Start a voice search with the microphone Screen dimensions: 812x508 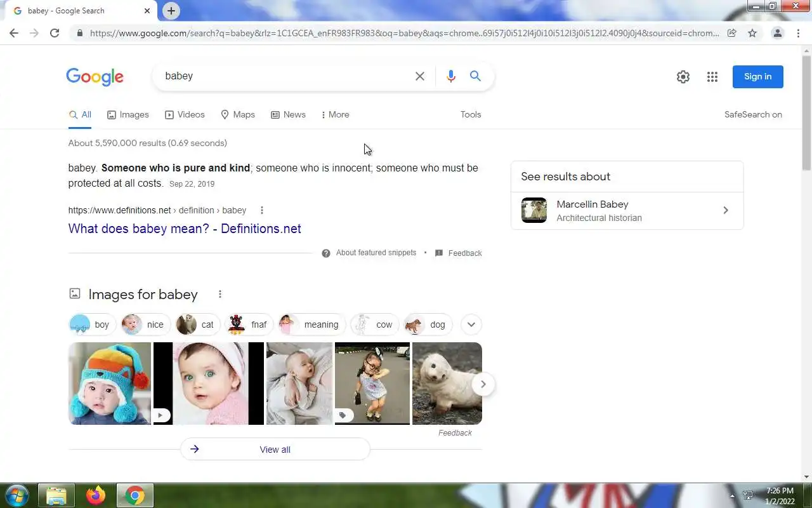tap(451, 76)
